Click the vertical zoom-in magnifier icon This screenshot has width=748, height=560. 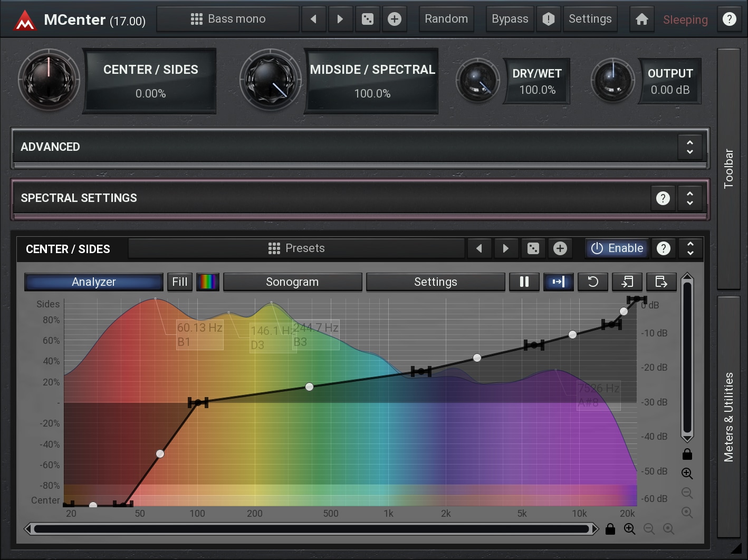(x=687, y=474)
